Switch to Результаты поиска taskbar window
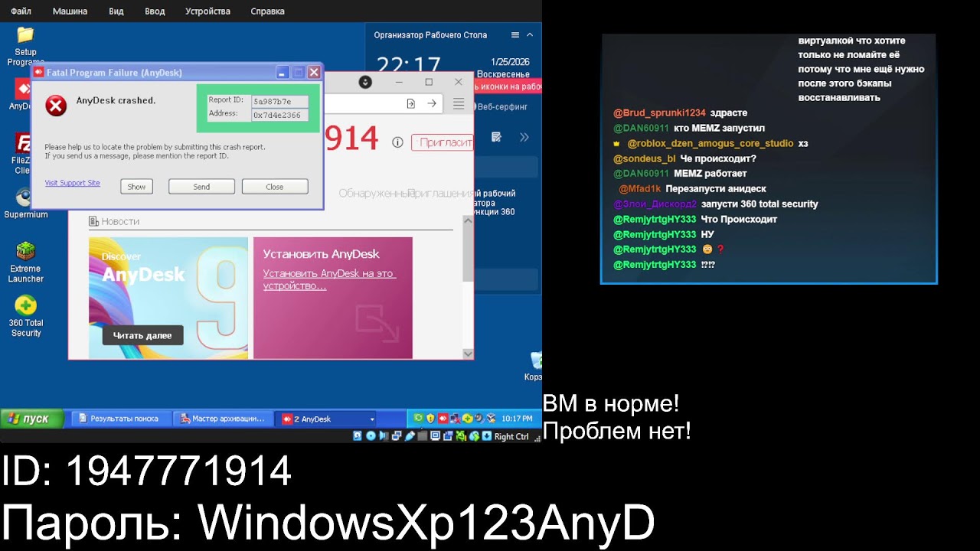This screenshot has width=980, height=551. [x=120, y=419]
